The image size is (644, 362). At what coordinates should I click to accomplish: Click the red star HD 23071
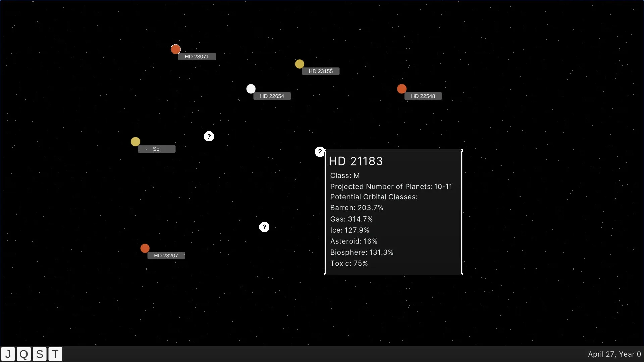(175, 49)
